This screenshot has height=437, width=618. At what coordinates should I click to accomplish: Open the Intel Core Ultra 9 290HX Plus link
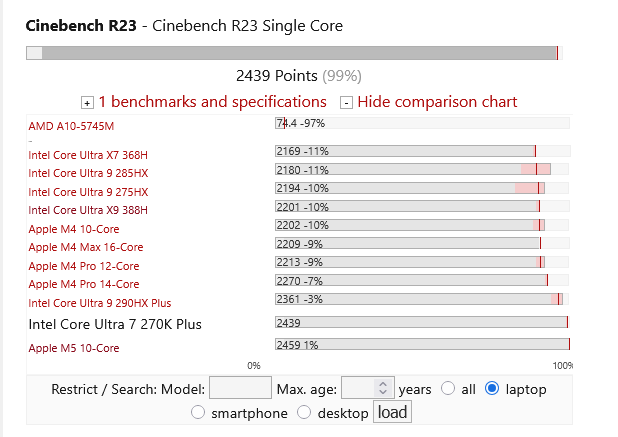[x=100, y=303]
